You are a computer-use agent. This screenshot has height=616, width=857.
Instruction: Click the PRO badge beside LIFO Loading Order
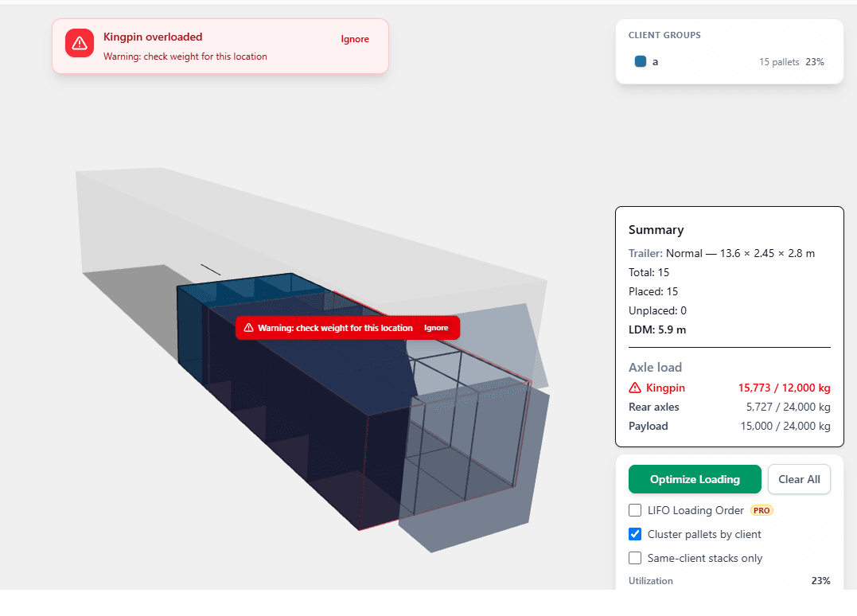point(762,510)
